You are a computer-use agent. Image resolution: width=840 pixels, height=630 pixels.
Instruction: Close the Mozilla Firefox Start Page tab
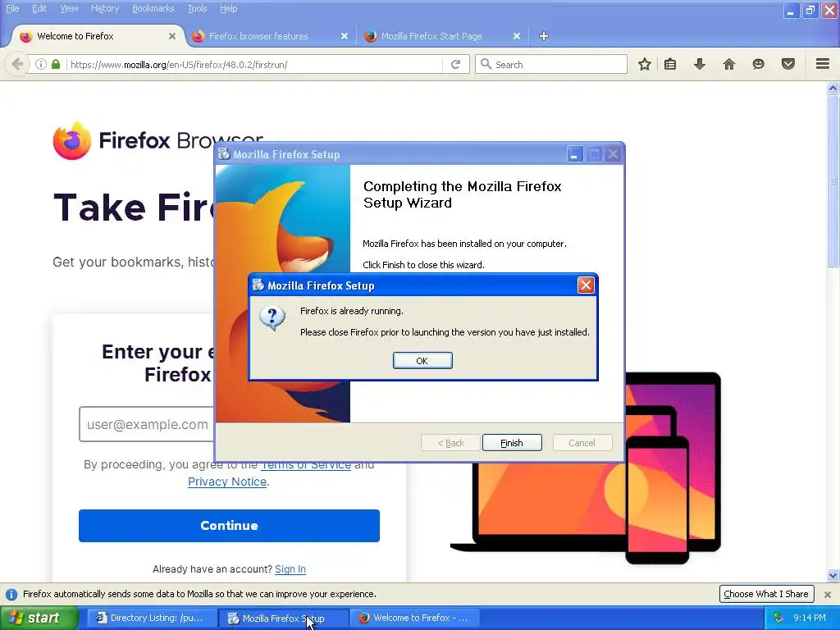(x=517, y=36)
